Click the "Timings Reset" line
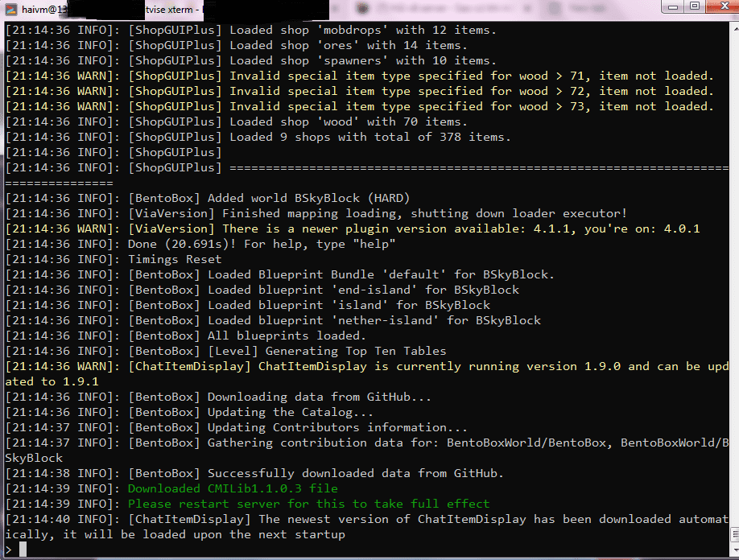The width and height of the screenshot is (739, 560). [114, 260]
